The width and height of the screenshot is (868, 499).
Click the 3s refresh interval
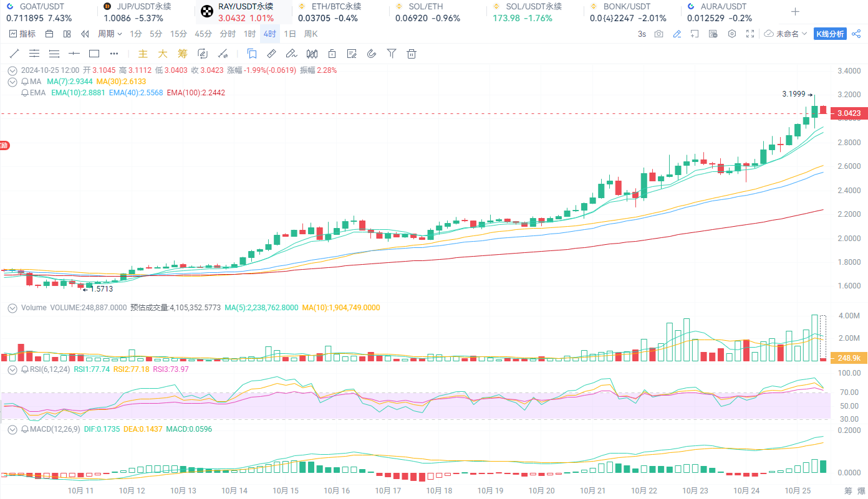[x=642, y=34]
